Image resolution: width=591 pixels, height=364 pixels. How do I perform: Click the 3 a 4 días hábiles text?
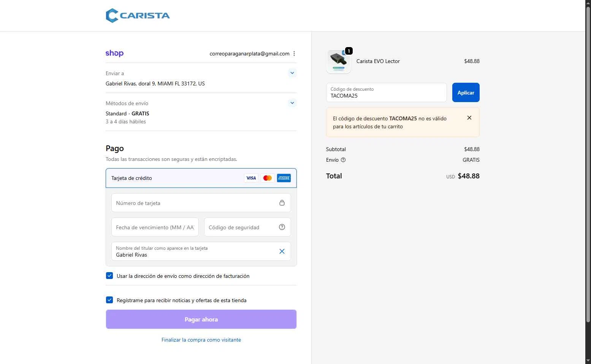tap(126, 121)
